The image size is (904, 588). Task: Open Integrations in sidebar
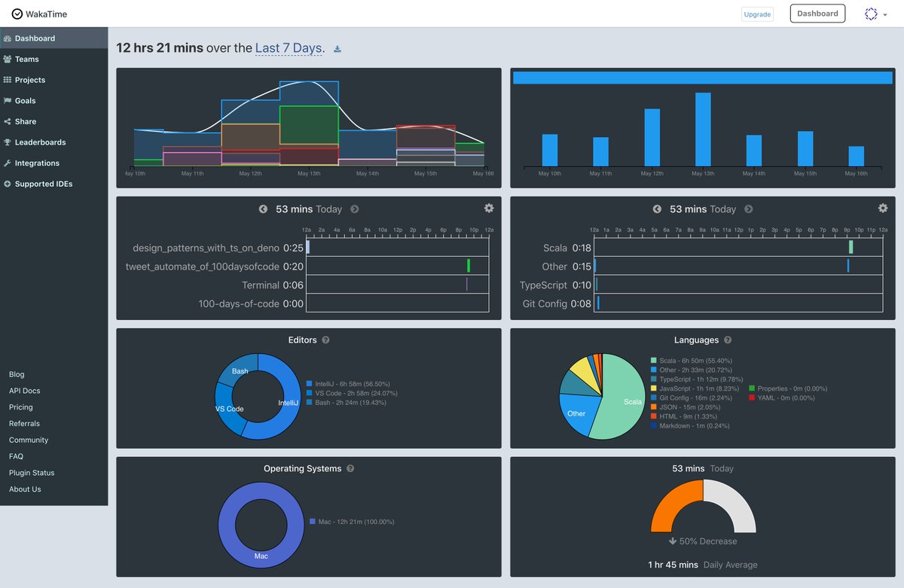click(54, 163)
